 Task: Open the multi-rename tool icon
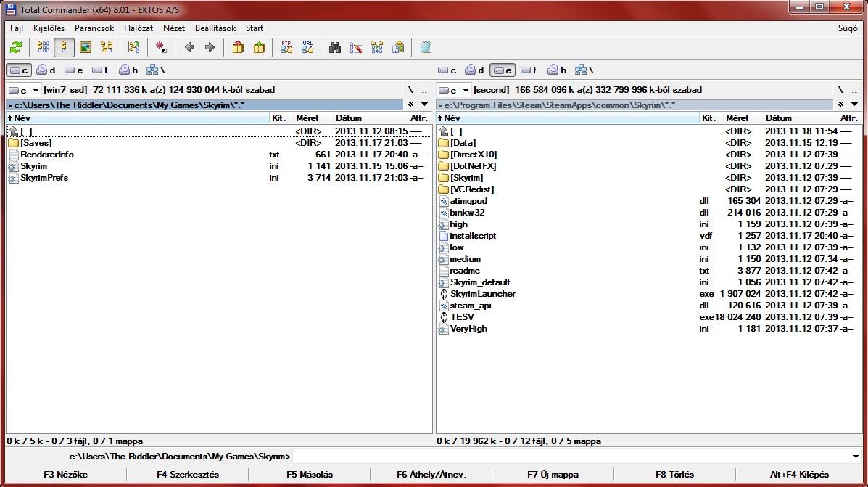coord(356,48)
